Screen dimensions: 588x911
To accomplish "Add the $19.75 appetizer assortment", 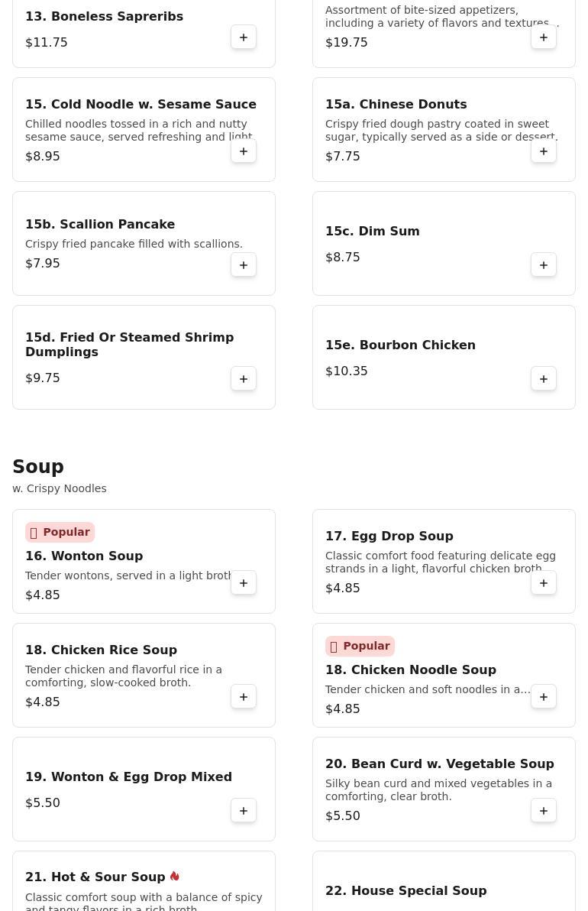I will [x=544, y=37].
